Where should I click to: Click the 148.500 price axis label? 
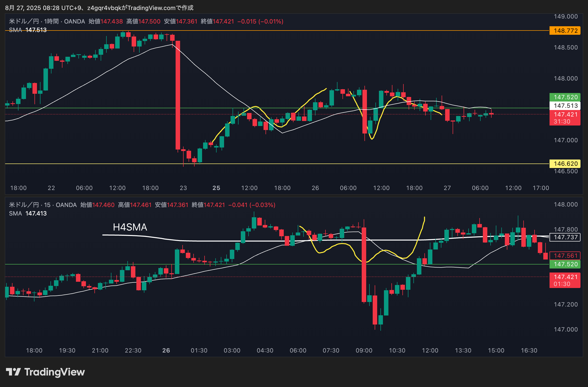tap(566, 47)
